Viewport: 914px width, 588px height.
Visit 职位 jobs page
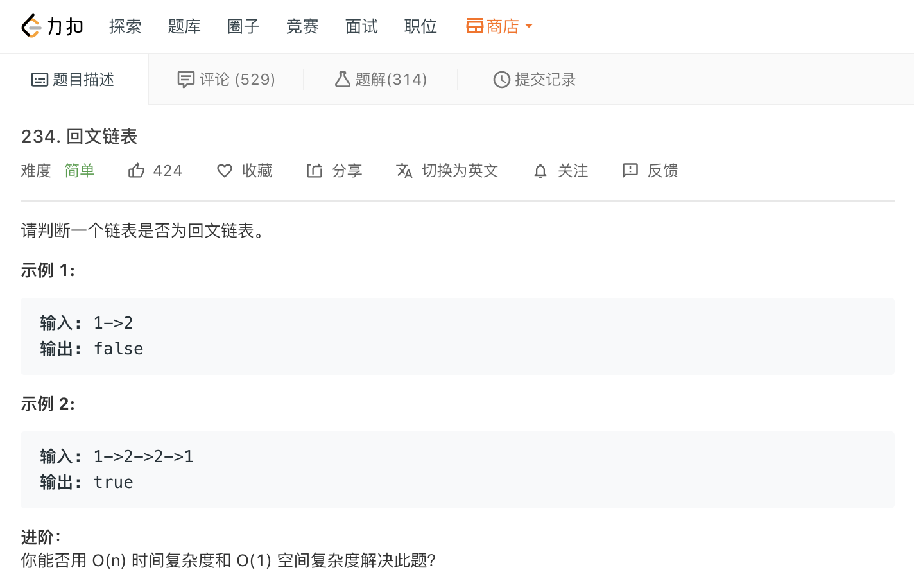click(x=420, y=26)
